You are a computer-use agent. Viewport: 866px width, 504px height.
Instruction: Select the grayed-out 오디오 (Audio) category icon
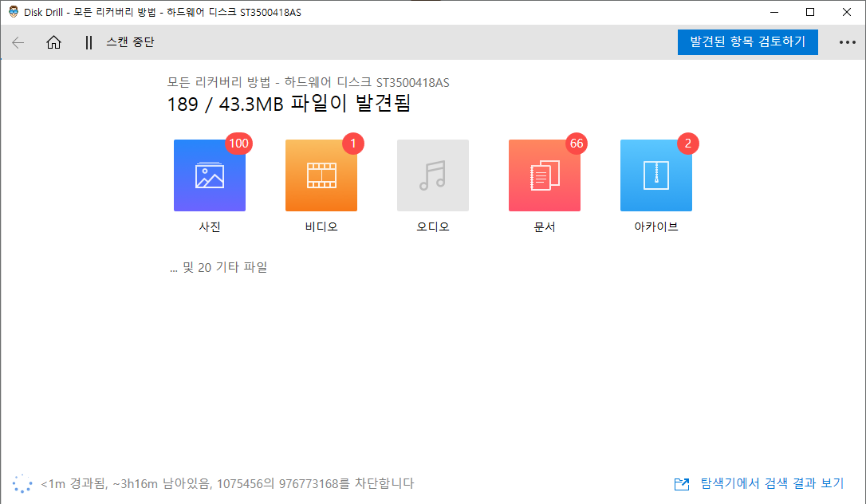(x=432, y=175)
